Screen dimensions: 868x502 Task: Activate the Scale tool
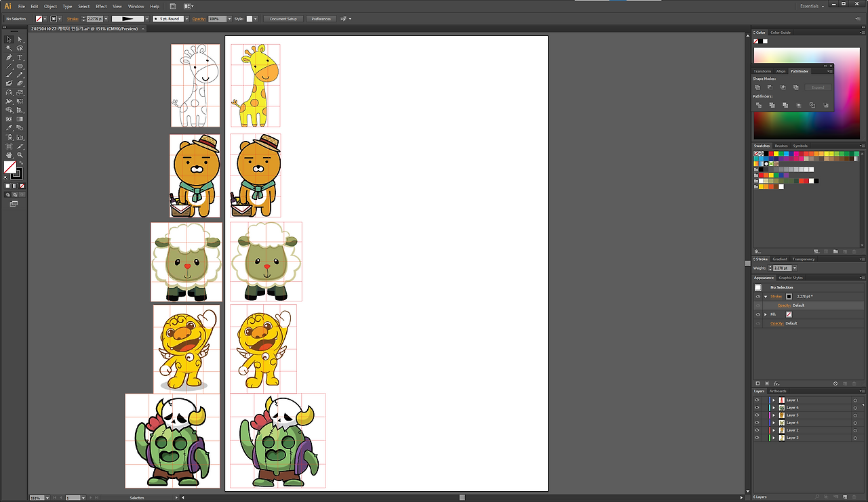20,92
